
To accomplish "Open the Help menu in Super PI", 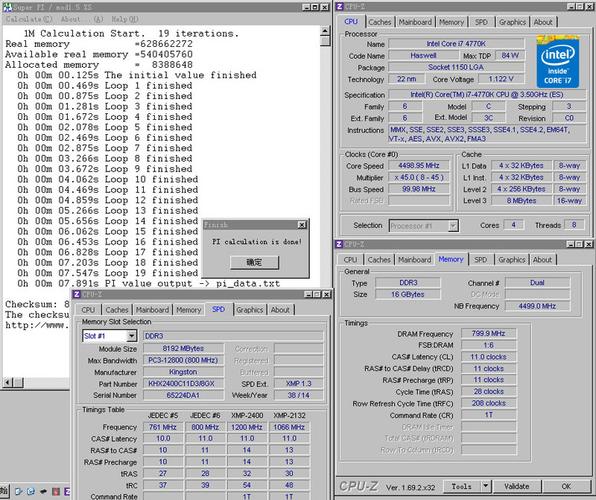I will pos(125,19).
